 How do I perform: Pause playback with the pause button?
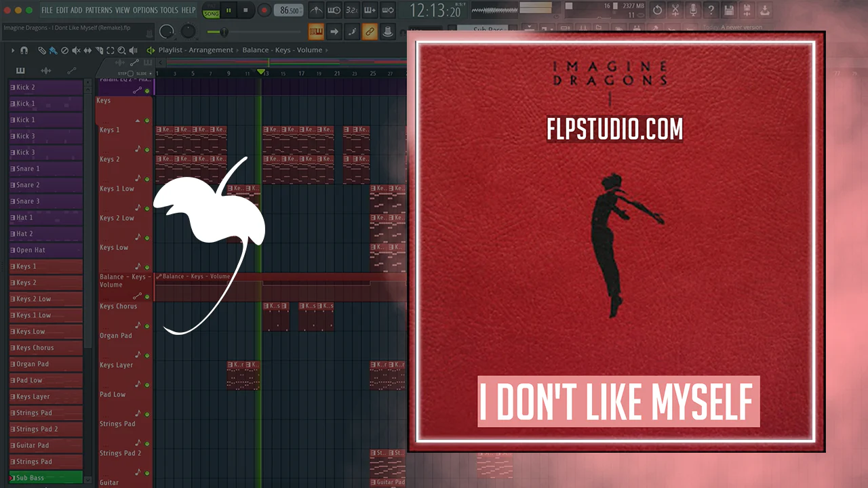point(229,10)
